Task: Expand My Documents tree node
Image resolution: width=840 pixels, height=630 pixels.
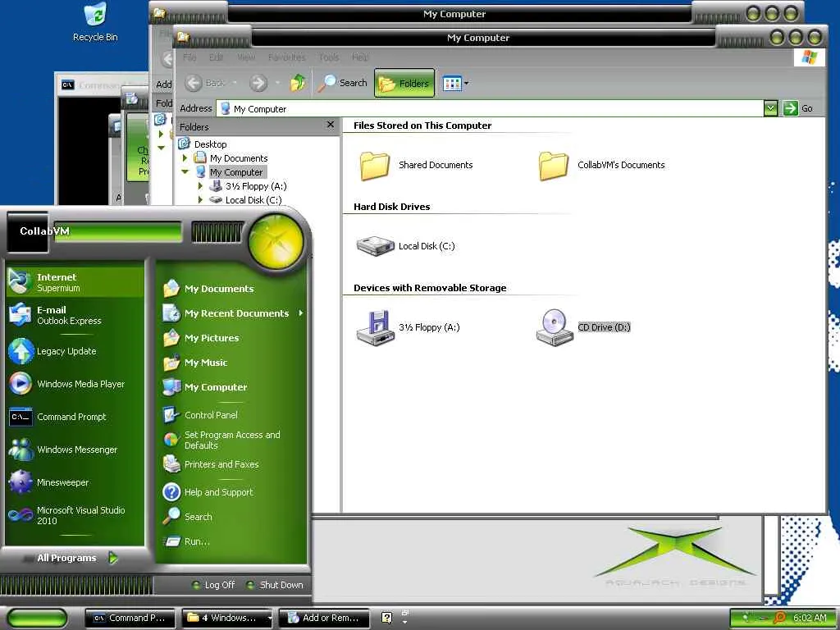Action: tap(185, 158)
